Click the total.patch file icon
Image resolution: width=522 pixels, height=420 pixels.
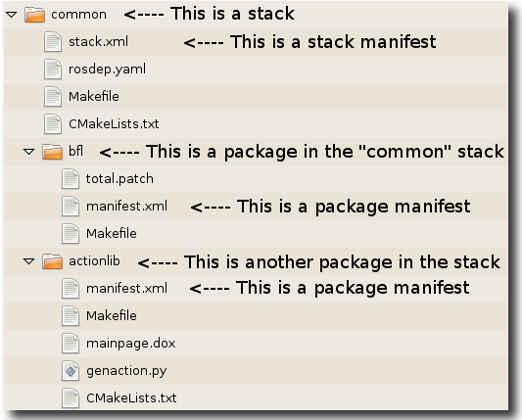coord(71,179)
